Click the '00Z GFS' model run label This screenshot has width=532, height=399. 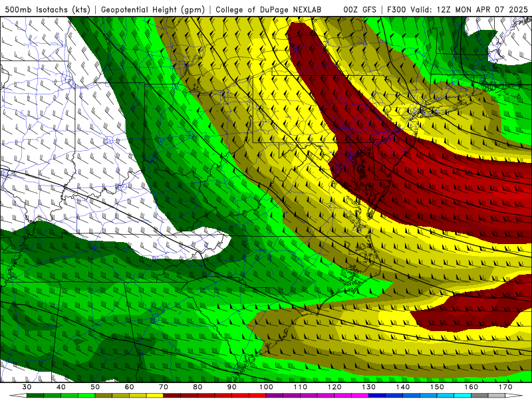(360, 9)
